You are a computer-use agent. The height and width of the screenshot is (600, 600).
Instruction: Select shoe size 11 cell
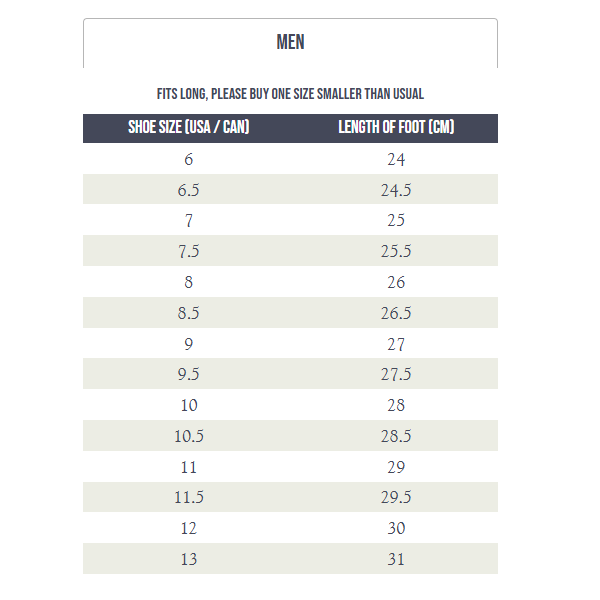pyautogui.click(x=188, y=467)
